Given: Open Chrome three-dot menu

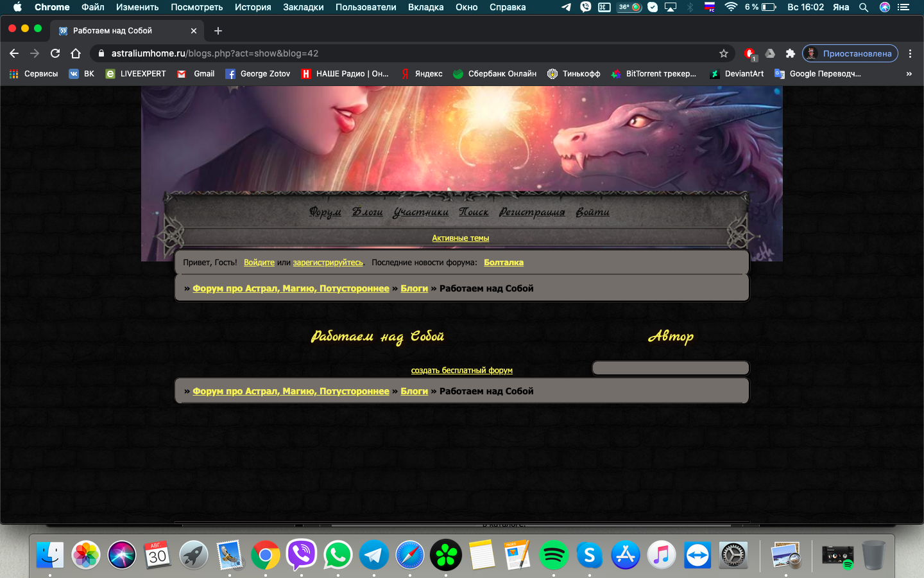Looking at the screenshot, I should (x=910, y=53).
